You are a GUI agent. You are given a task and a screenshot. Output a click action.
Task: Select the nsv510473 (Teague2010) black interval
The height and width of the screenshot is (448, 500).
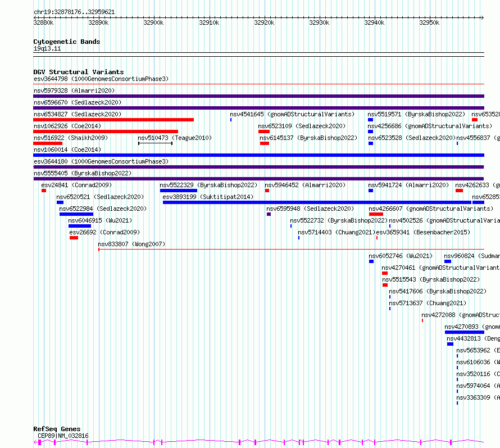click(155, 143)
